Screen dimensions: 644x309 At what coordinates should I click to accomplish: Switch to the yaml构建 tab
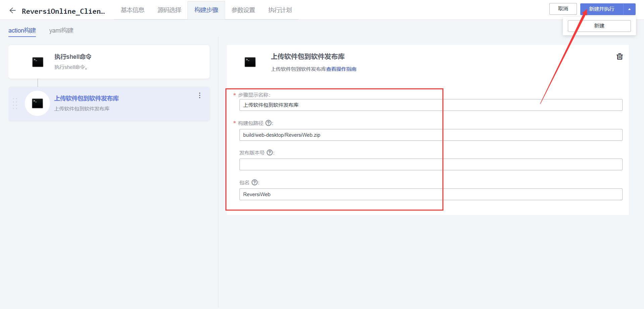(61, 30)
